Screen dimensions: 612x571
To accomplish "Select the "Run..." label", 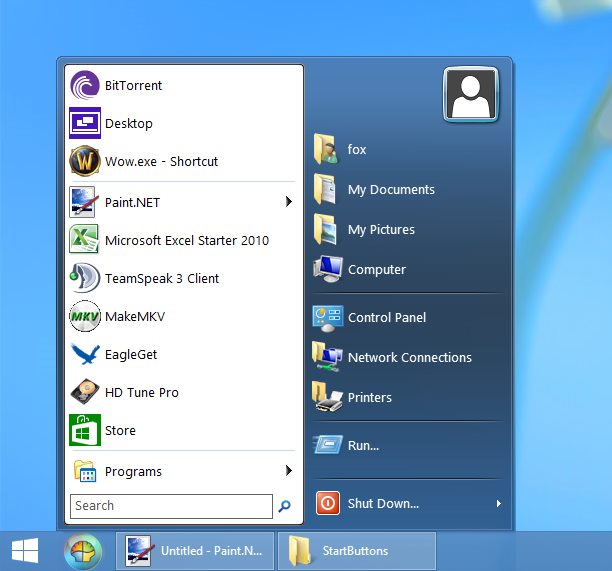I will [x=363, y=445].
